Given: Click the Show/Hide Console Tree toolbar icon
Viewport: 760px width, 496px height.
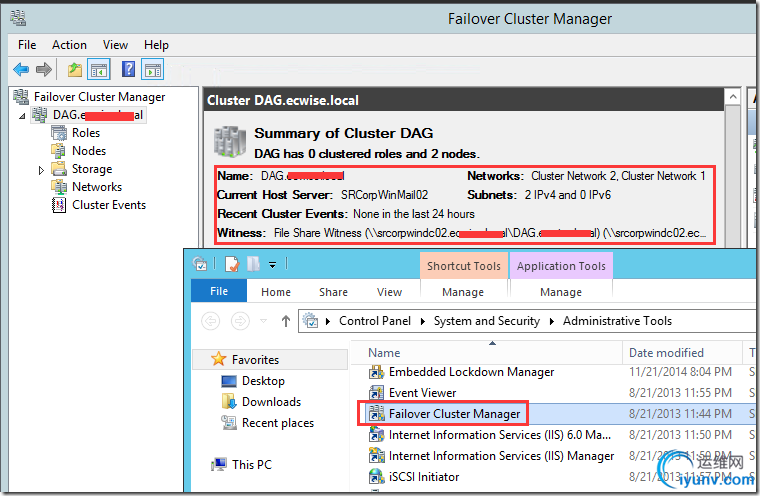Looking at the screenshot, I should point(99,69).
